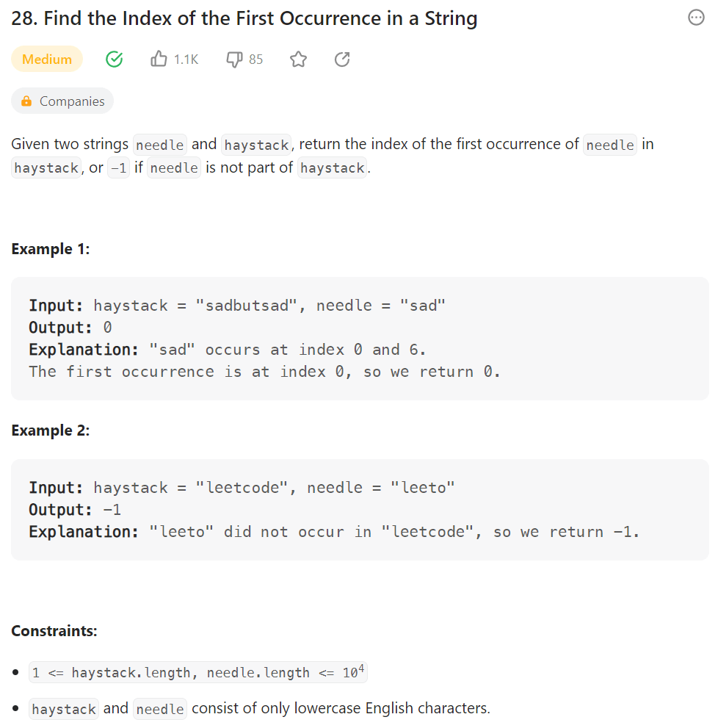Open the problem title heading link
The height and width of the screenshot is (728, 718).
(x=244, y=18)
